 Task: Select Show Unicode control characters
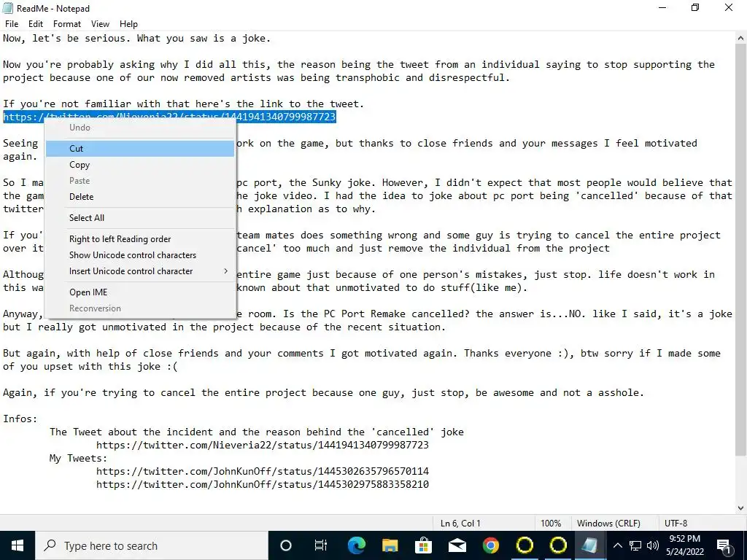(140, 255)
